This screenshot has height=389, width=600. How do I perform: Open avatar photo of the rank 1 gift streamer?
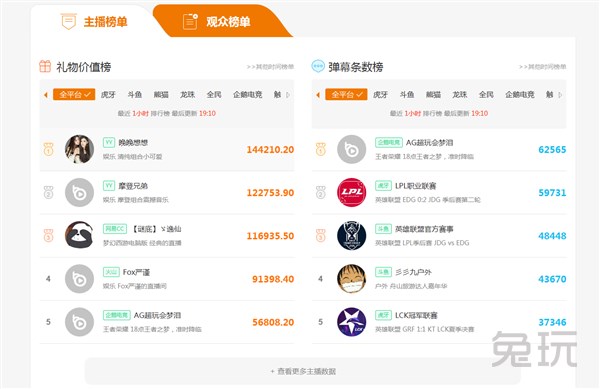click(79, 149)
